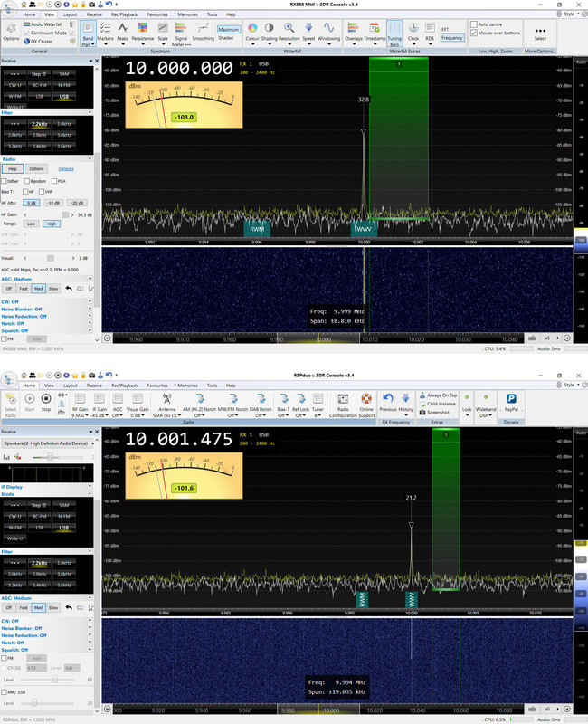Take Screenshot via RSPduo Extras group

[434, 413]
